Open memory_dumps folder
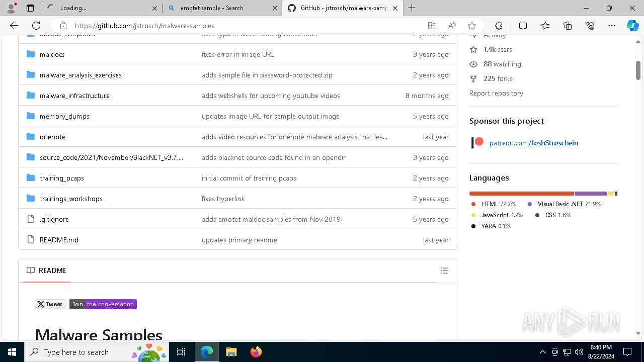644x362 pixels. coord(64,116)
